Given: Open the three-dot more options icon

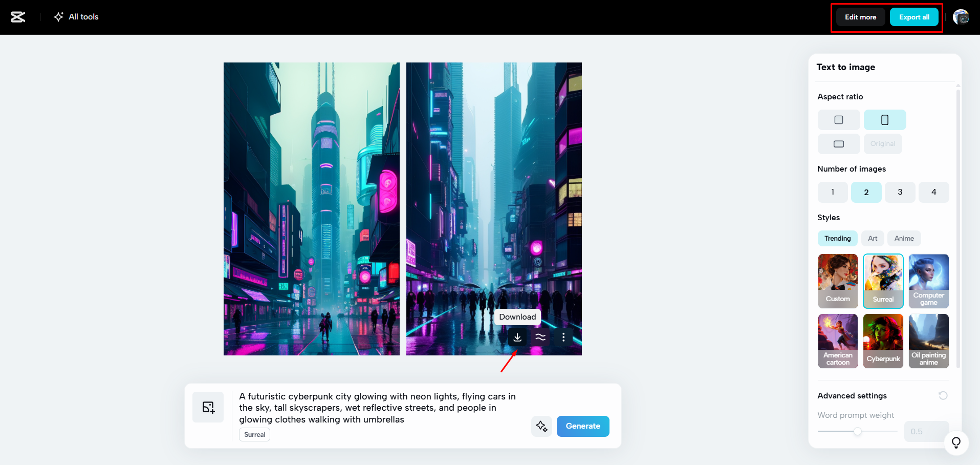Looking at the screenshot, I should coord(563,337).
